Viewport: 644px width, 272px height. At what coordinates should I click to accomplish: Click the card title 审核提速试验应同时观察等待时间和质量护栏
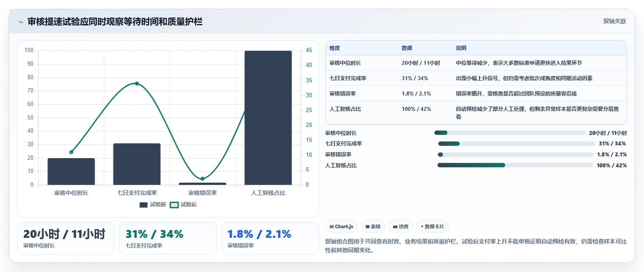115,21
